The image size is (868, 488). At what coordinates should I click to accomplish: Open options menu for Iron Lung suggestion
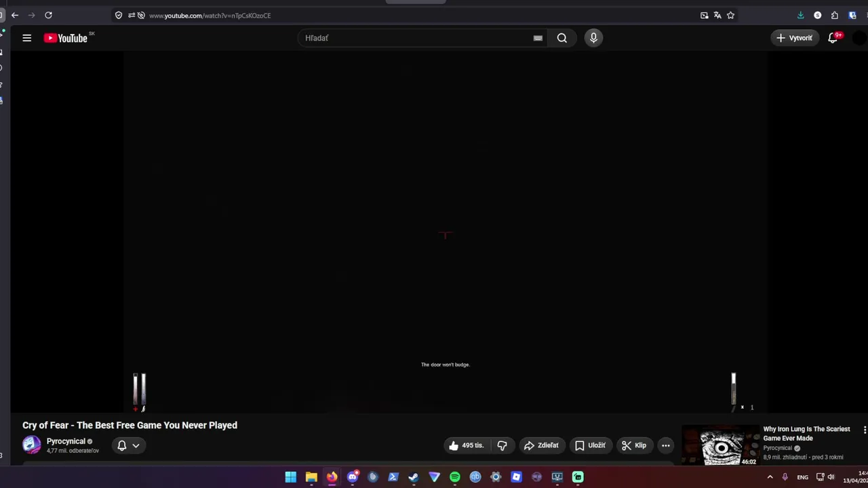click(865, 430)
